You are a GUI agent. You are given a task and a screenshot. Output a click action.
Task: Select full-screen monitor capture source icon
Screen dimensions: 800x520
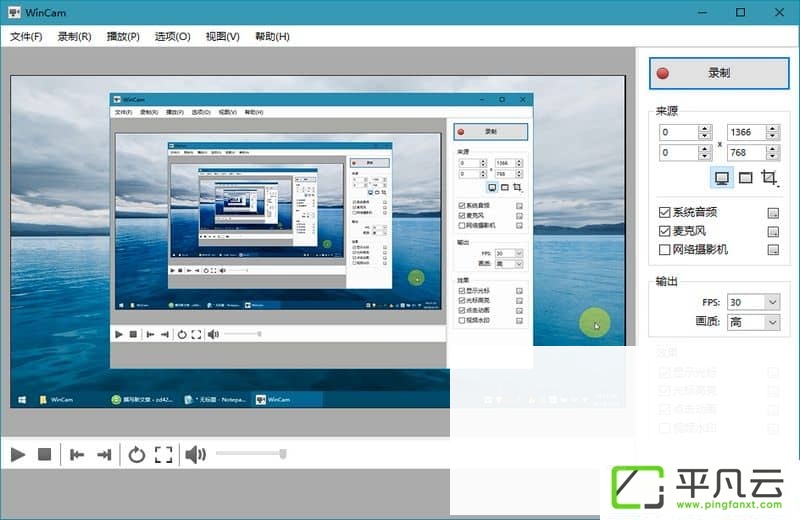click(721, 178)
